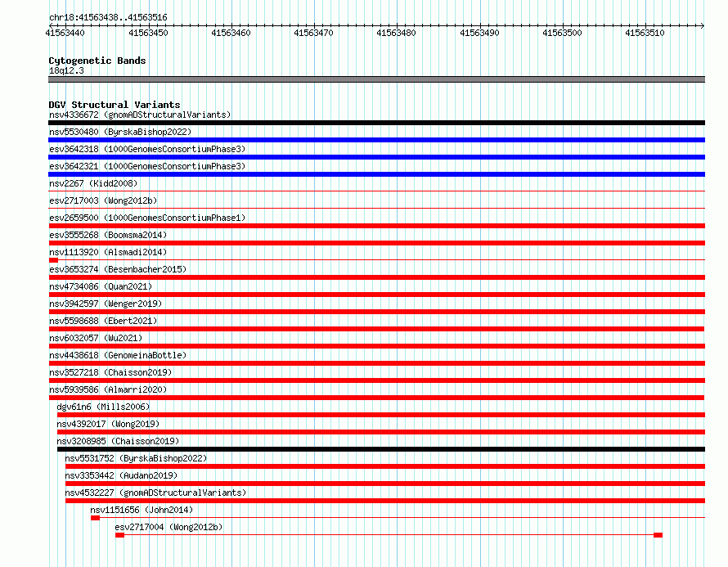
Task: Open variant nsv4532227 (gnomADStructuralVariants) label
Action: [155, 493]
